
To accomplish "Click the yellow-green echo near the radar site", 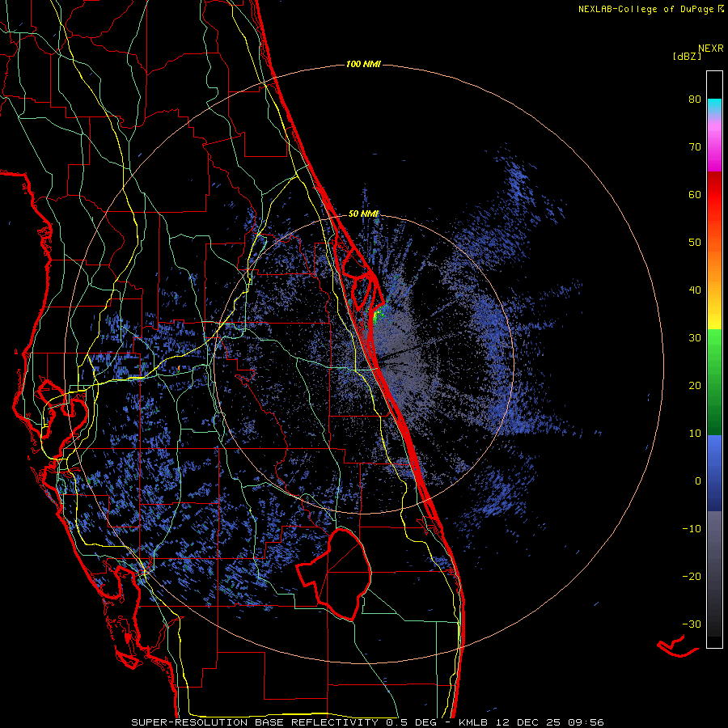I will [x=379, y=315].
